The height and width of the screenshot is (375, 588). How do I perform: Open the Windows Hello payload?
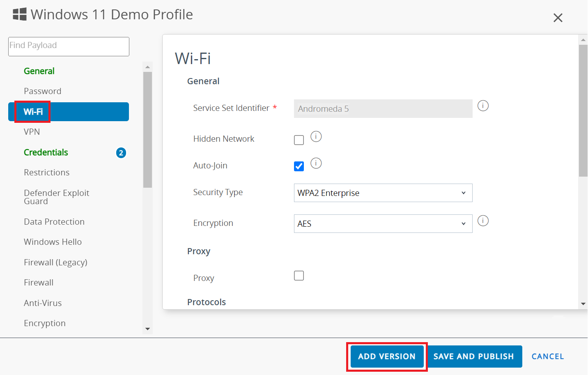(x=53, y=242)
